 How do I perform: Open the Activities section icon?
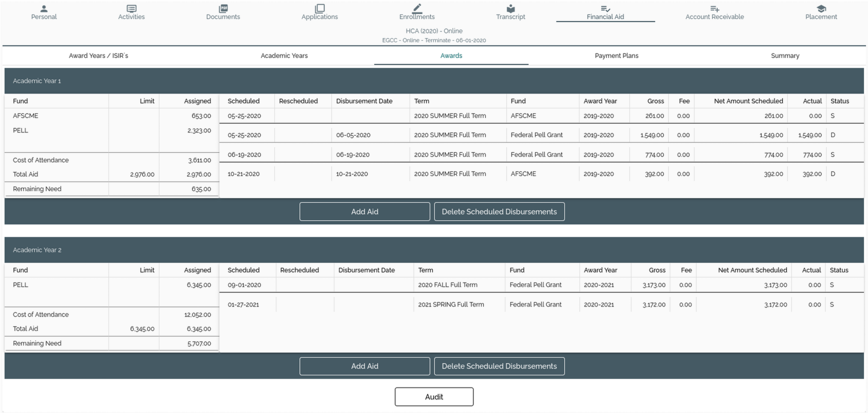tap(131, 9)
